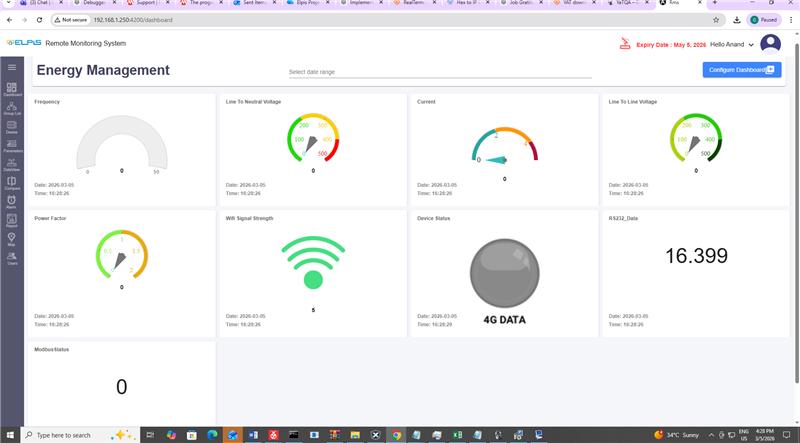Open Parameters sidebar icon

tap(11, 144)
